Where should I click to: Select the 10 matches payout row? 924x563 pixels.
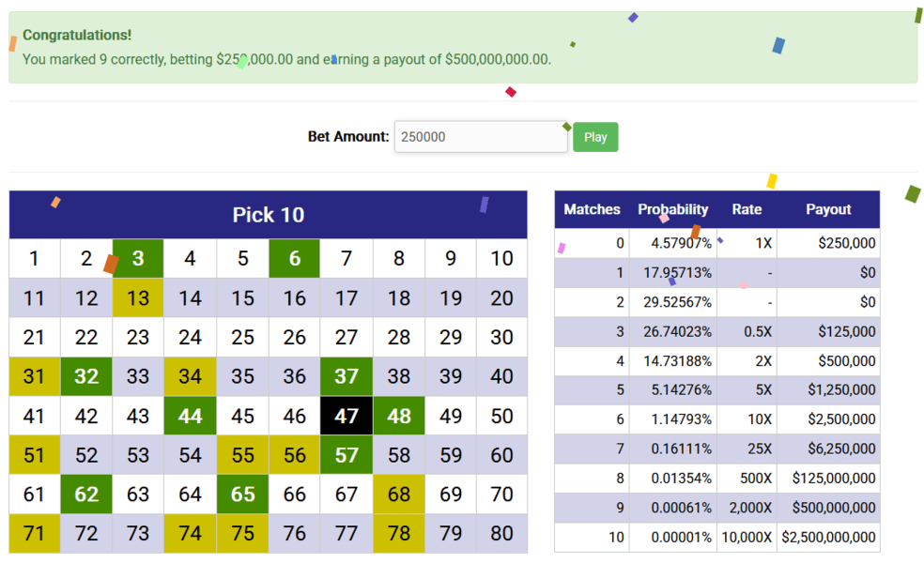717,537
